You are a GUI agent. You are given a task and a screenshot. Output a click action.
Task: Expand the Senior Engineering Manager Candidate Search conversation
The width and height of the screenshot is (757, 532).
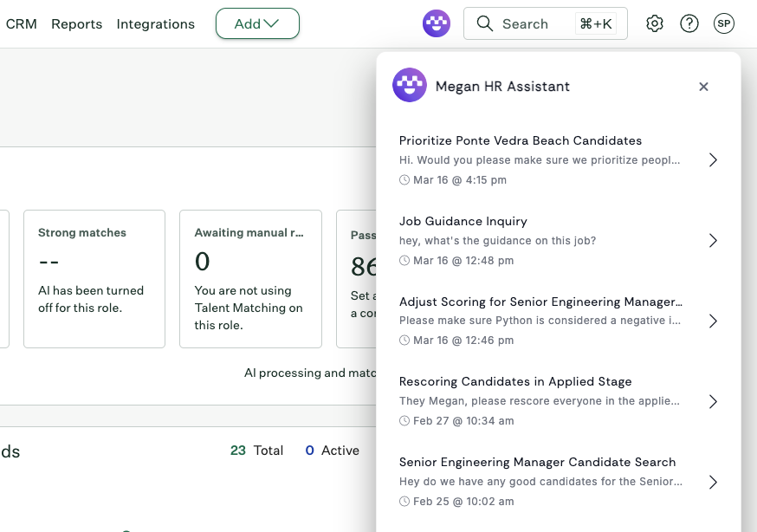[x=713, y=482]
